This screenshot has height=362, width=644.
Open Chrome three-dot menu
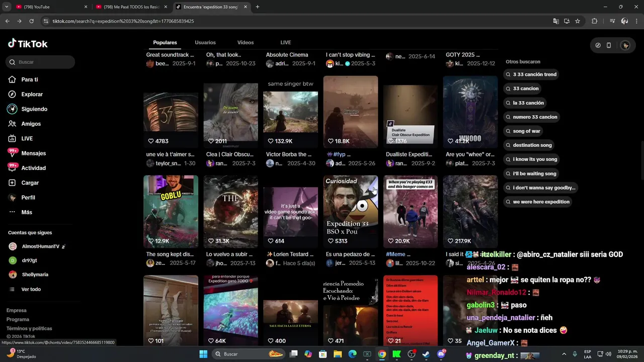[636, 21]
